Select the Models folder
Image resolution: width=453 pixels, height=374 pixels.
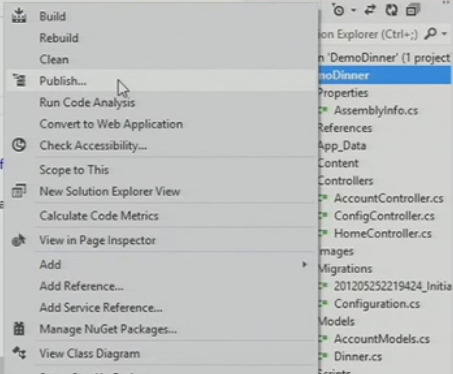pyautogui.click(x=337, y=321)
